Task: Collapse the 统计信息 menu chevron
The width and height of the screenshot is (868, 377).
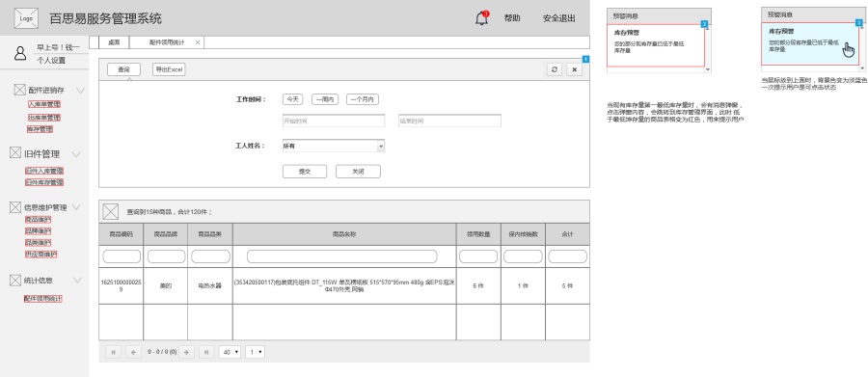Action: point(76,281)
